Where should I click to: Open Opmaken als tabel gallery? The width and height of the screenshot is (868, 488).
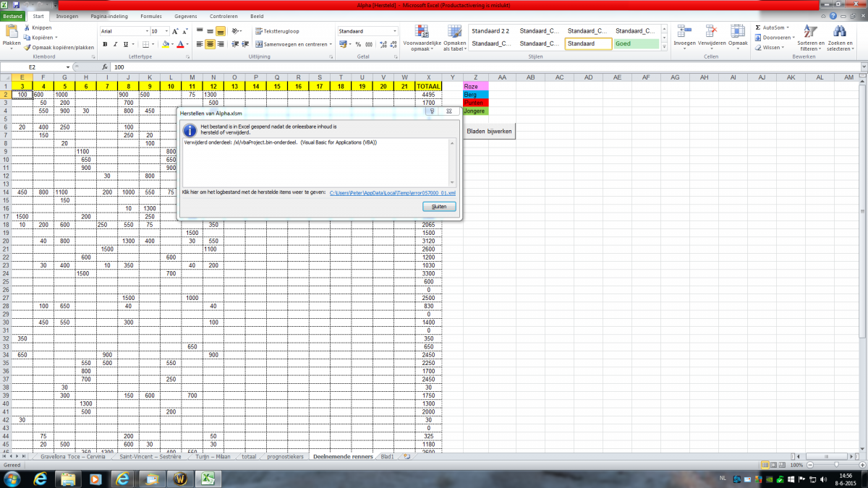[455, 37]
